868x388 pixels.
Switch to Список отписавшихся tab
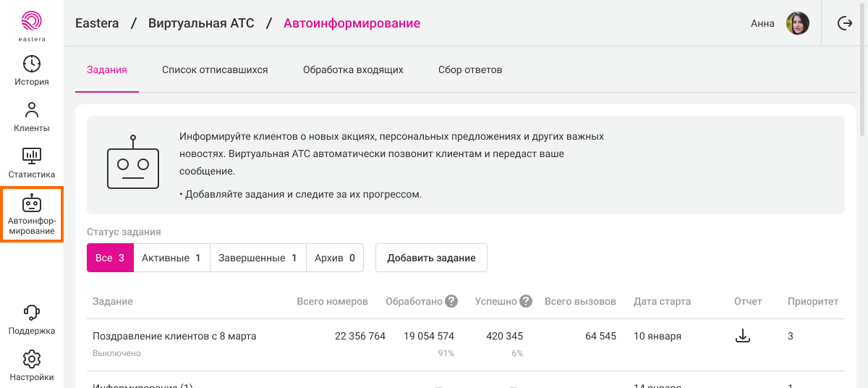[x=215, y=70]
